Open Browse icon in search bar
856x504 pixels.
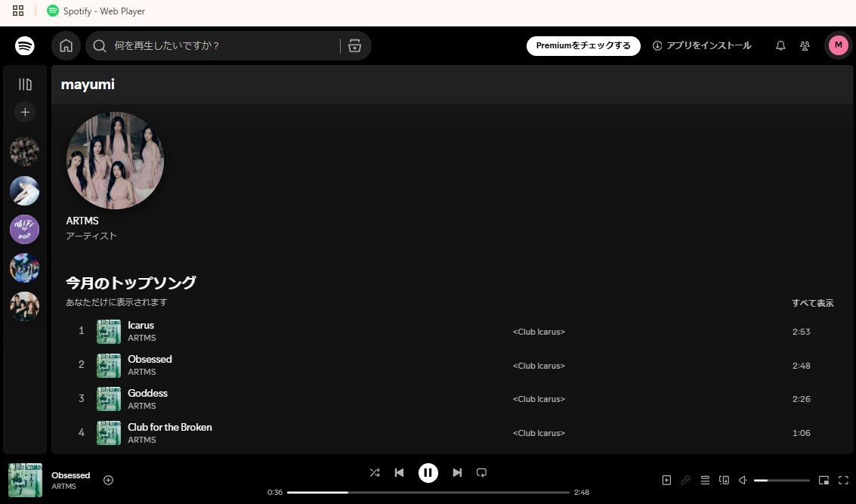[355, 46]
